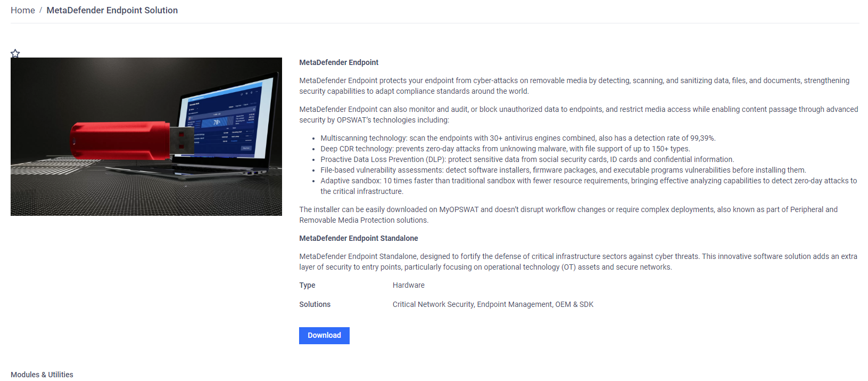The height and width of the screenshot is (381, 868).
Task: Click the Standalone description paragraph
Action: click(578, 262)
